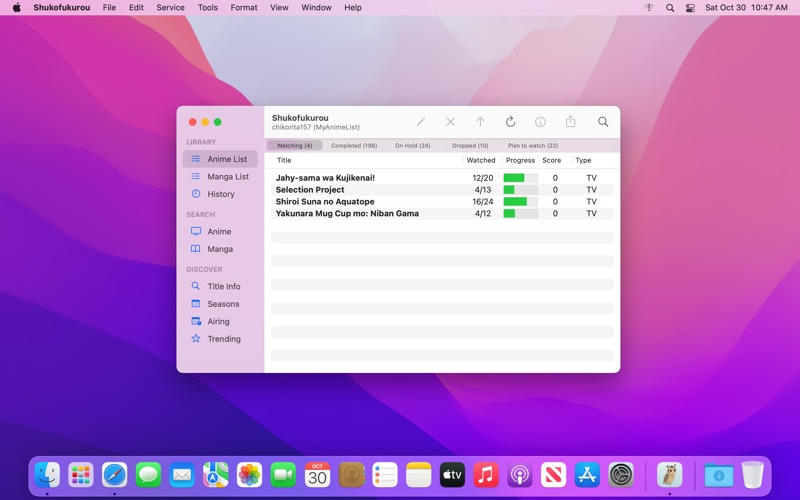
Task: Open Apple TV from the Dock
Action: point(452,475)
